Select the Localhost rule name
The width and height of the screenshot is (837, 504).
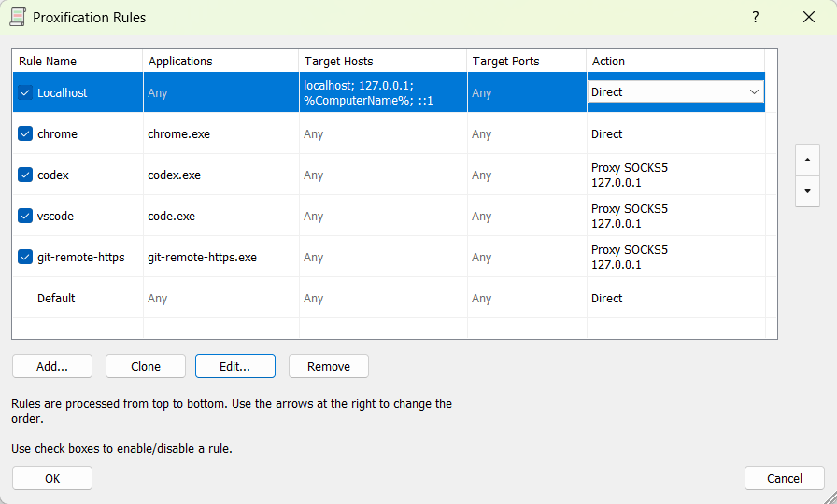(x=62, y=92)
